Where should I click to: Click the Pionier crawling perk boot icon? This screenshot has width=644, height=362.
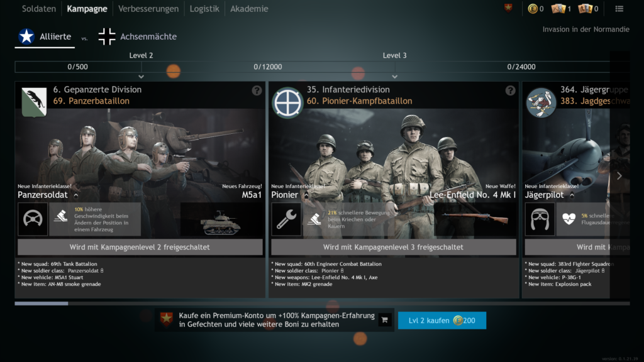click(x=314, y=219)
